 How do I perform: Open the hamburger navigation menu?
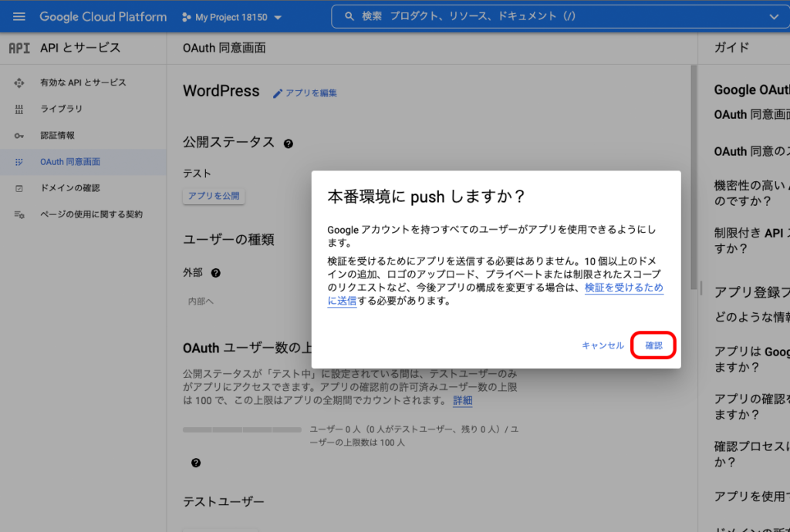pyautogui.click(x=19, y=16)
